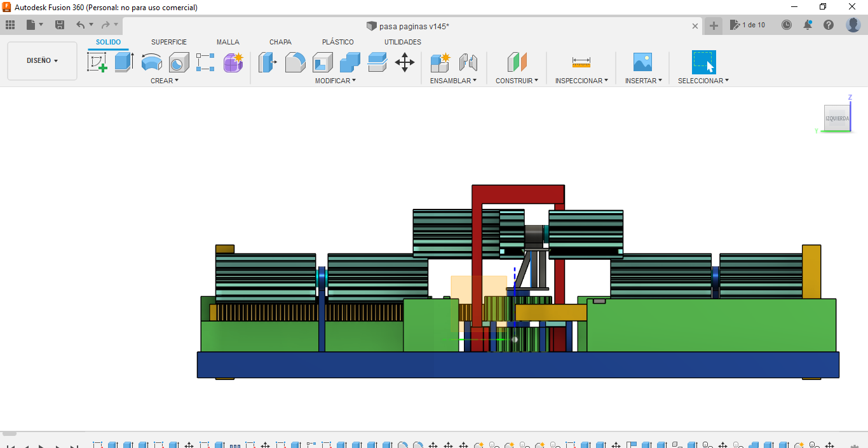Click the Measure ruler icon
Viewport: 868px width, 448px height.
[581, 62]
